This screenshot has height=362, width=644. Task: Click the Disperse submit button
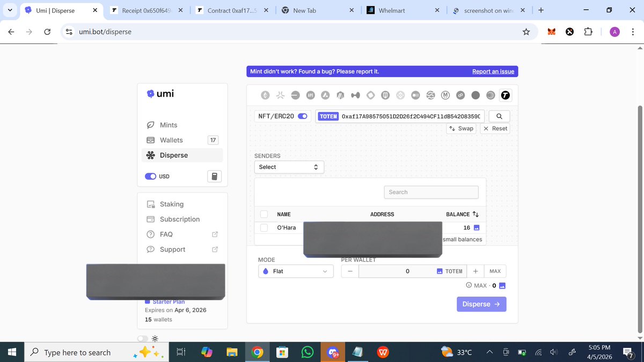coord(481,304)
